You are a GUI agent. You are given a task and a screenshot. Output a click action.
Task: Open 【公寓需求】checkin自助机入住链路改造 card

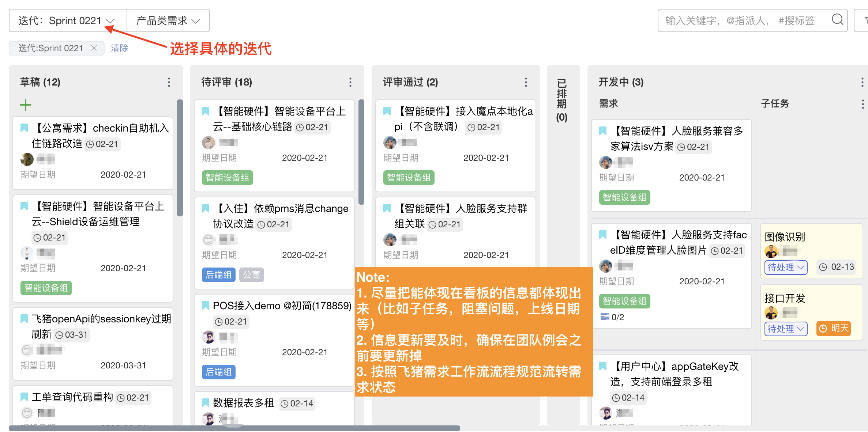point(93,153)
